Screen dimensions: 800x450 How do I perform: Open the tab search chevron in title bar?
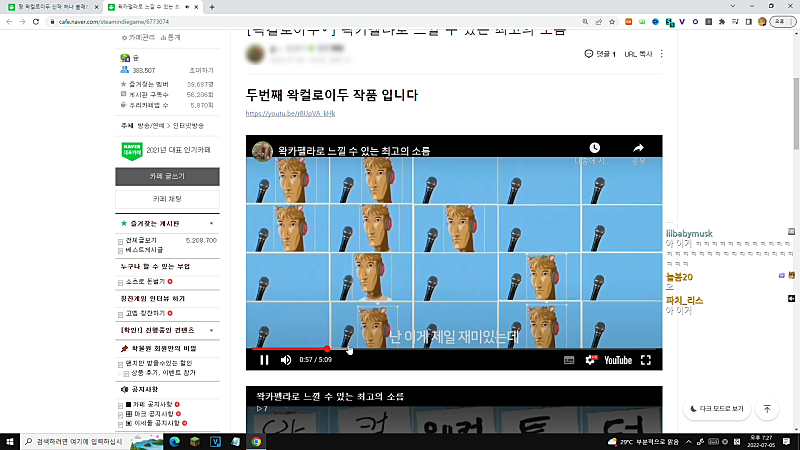point(733,6)
